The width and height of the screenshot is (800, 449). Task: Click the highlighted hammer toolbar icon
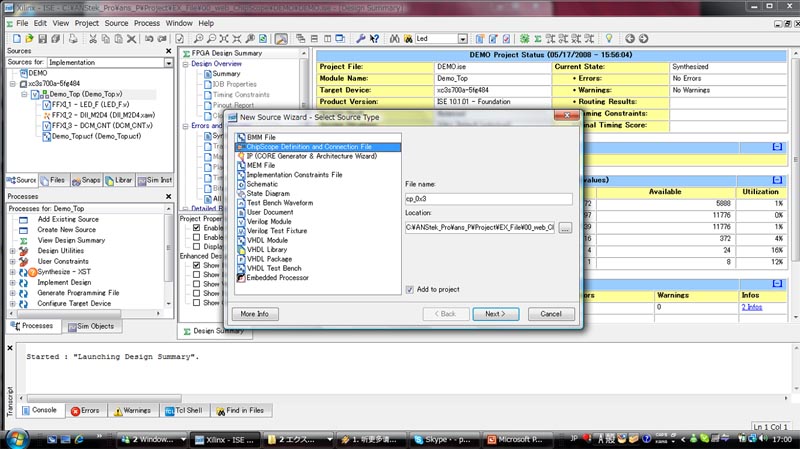click(281, 39)
